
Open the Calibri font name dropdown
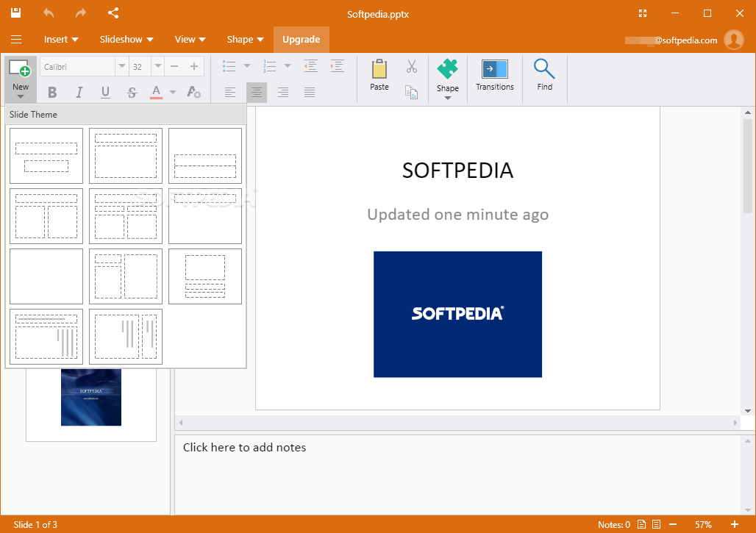pyautogui.click(x=122, y=66)
